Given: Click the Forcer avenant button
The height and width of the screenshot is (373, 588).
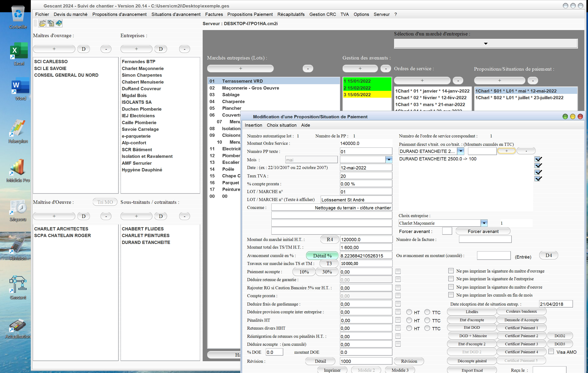Looking at the screenshot, I should (483, 231).
